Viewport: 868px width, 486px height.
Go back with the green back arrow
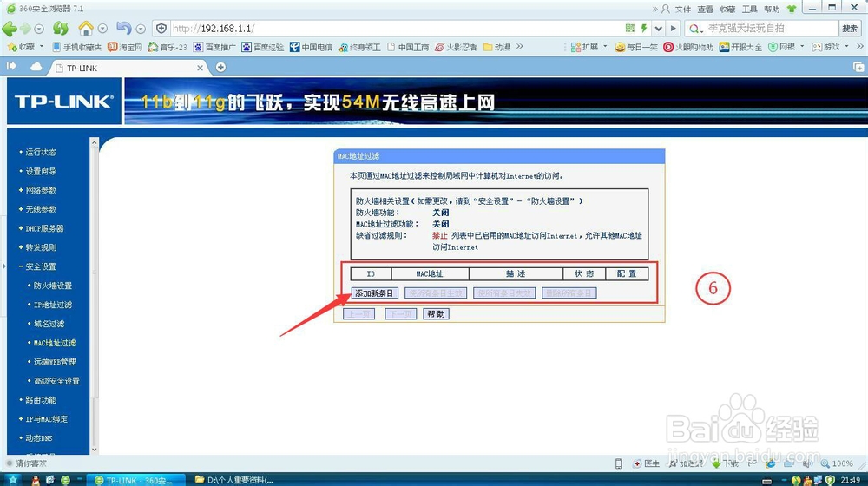pyautogui.click(x=10, y=28)
